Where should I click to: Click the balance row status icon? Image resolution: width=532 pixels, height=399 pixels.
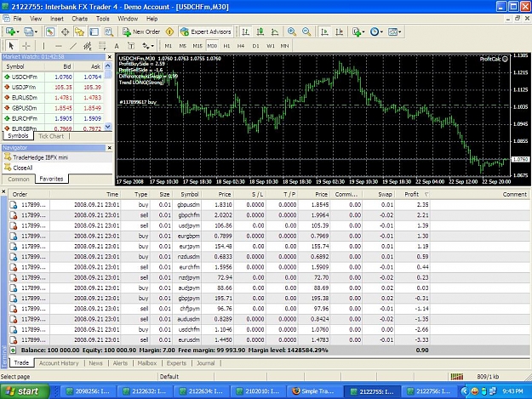point(13,351)
